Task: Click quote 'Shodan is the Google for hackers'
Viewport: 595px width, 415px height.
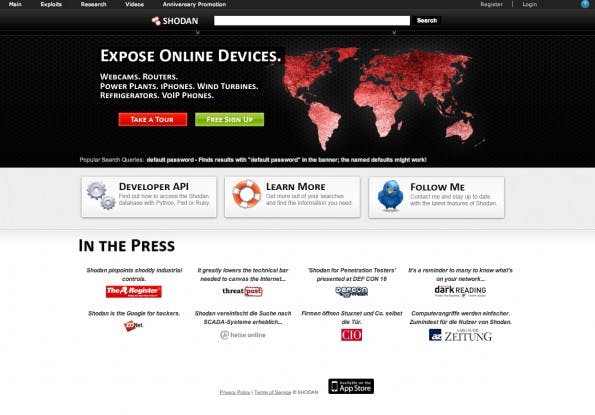Action: (134, 313)
